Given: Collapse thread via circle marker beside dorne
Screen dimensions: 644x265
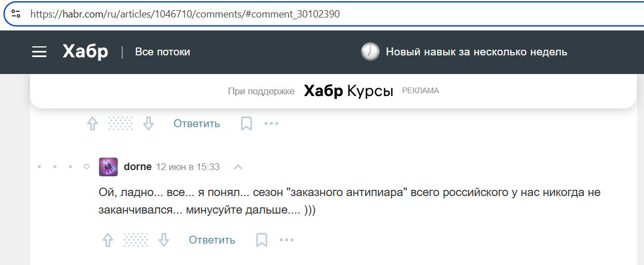Looking at the screenshot, I should pos(86,167).
